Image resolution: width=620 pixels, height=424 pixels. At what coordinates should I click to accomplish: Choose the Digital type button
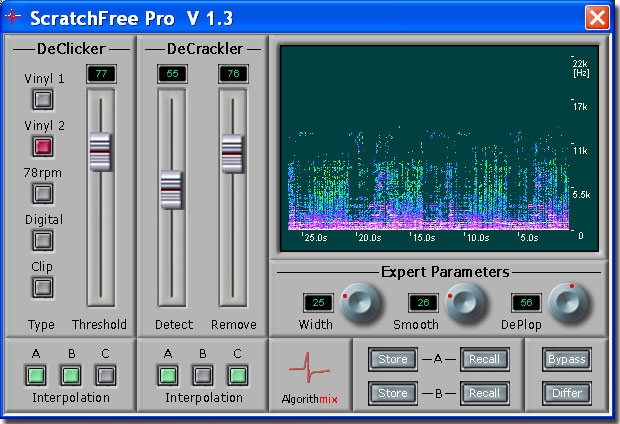(x=43, y=240)
